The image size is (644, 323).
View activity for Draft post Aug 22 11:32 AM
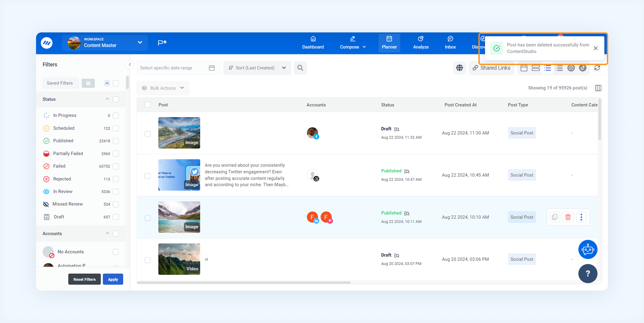tap(397, 129)
